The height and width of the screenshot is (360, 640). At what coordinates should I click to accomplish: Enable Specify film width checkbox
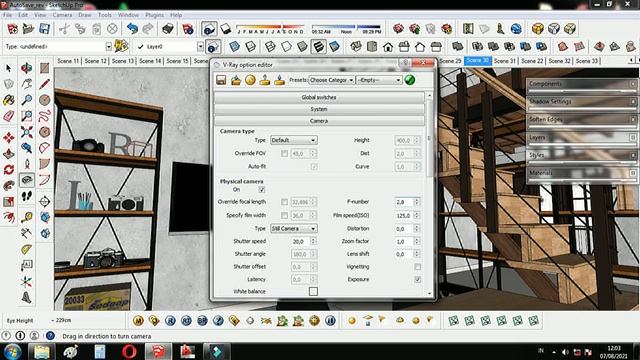click(284, 215)
